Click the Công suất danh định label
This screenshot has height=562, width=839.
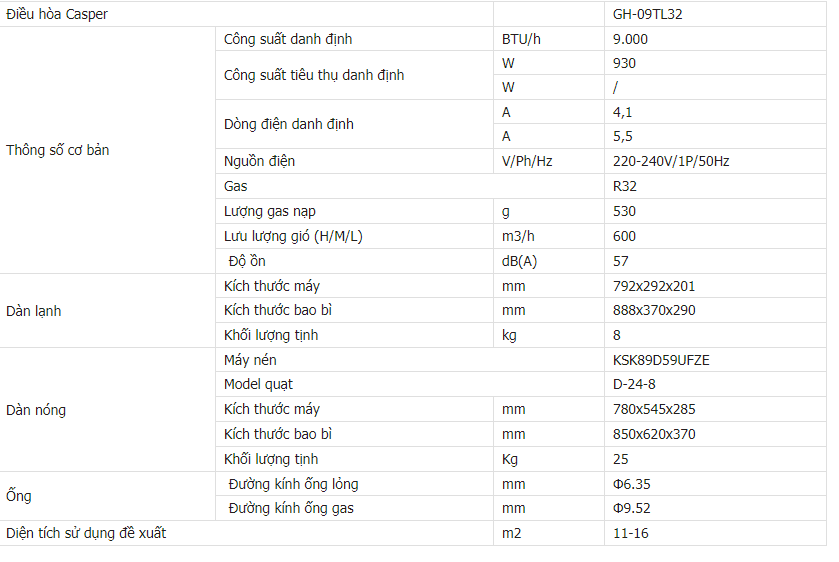point(288,39)
